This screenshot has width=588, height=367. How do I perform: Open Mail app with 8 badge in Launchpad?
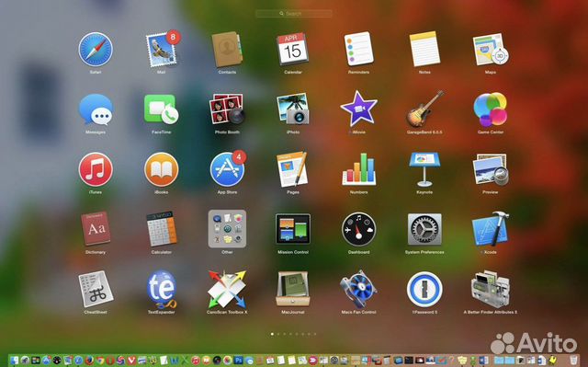tap(162, 49)
